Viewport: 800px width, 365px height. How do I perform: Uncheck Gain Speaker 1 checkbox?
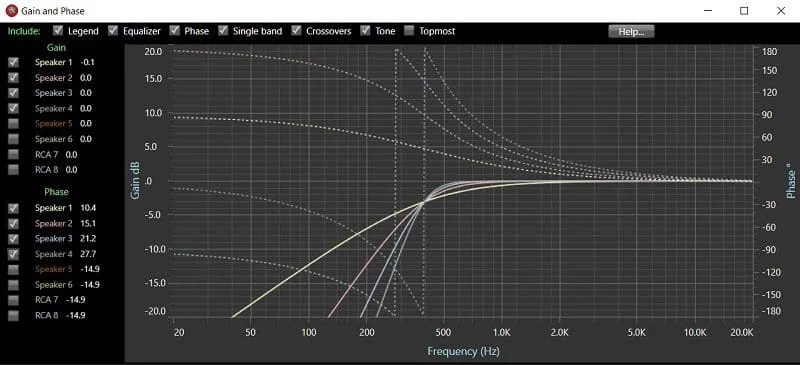click(13, 62)
